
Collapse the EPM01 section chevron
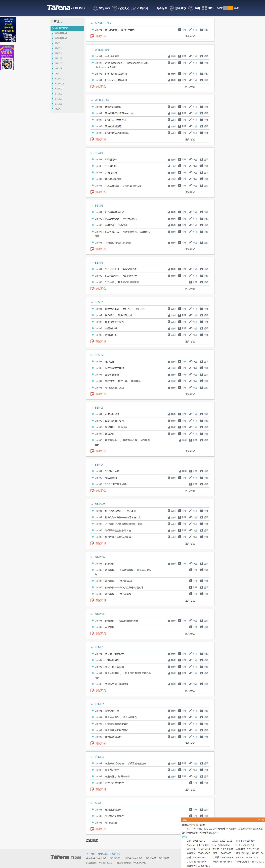click(92, 647)
